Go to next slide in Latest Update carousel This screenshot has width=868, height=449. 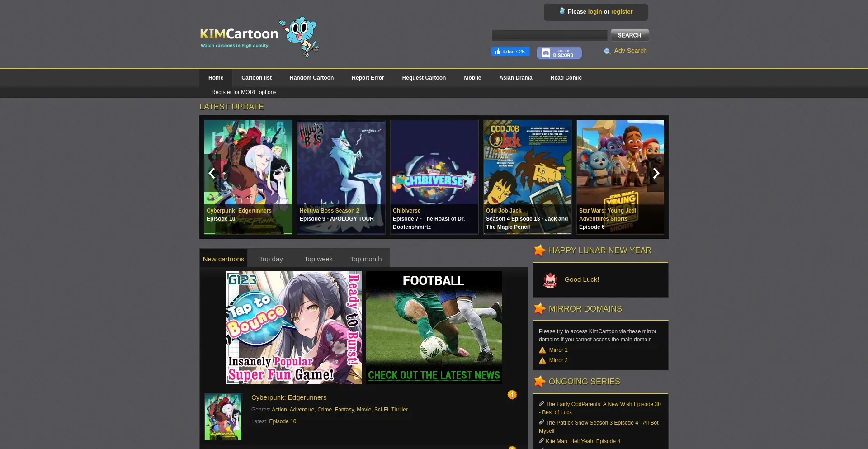tap(656, 173)
